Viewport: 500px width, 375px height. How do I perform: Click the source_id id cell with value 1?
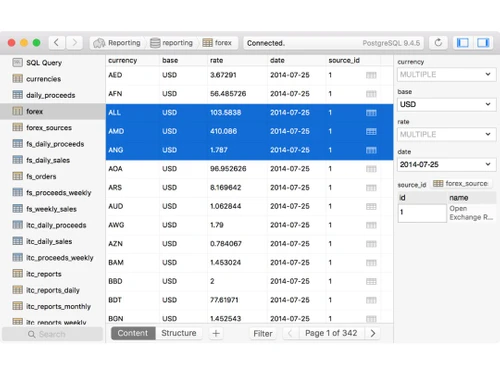coord(422,213)
